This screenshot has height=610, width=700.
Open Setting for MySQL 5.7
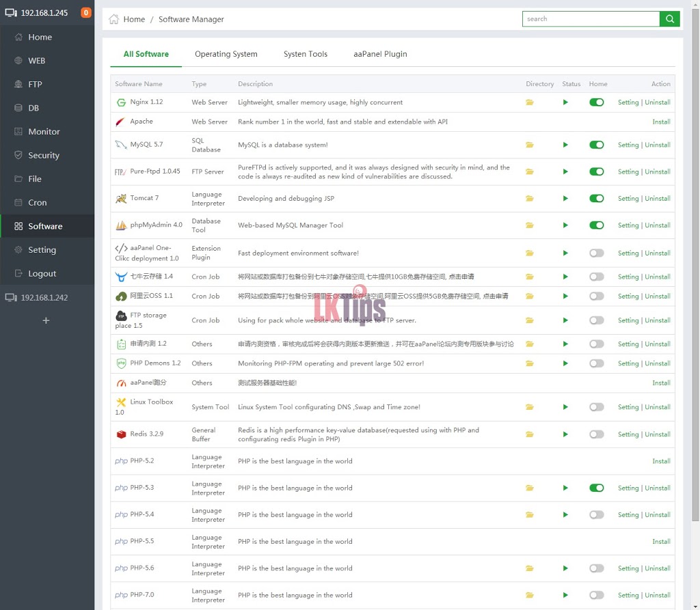(x=628, y=145)
